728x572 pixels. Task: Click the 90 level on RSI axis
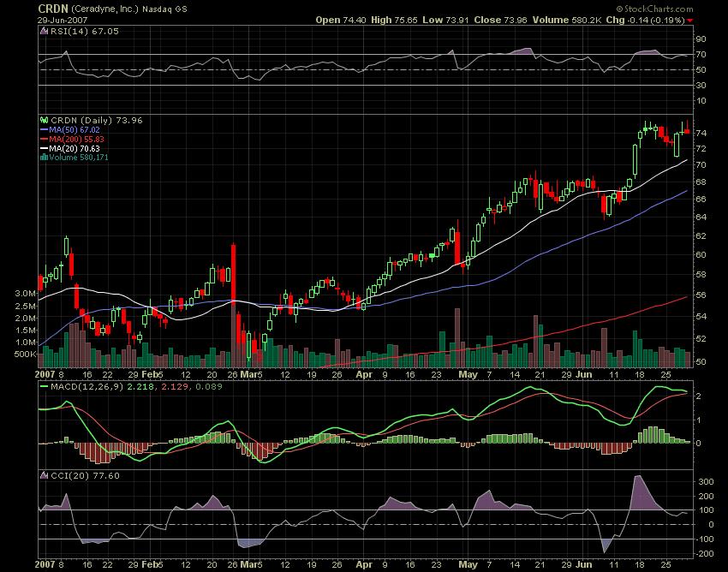click(x=701, y=39)
